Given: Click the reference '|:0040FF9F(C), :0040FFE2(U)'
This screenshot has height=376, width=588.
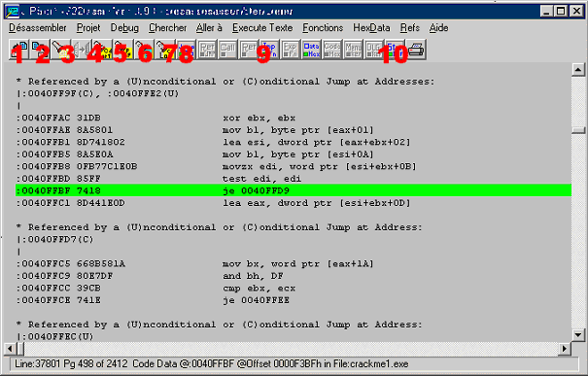Looking at the screenshot, I should (x=98, y=93).
